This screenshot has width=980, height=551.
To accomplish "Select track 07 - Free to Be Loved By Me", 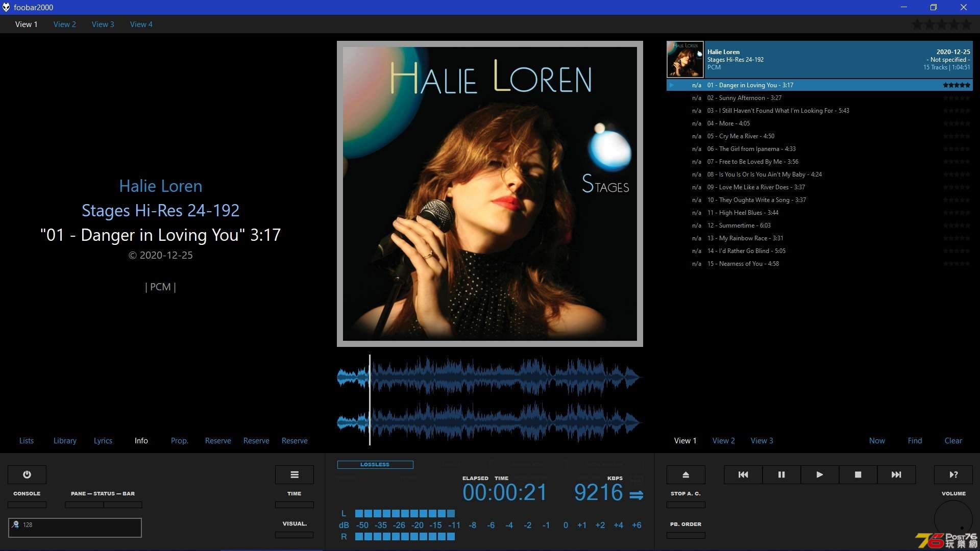I will (820, 162).
